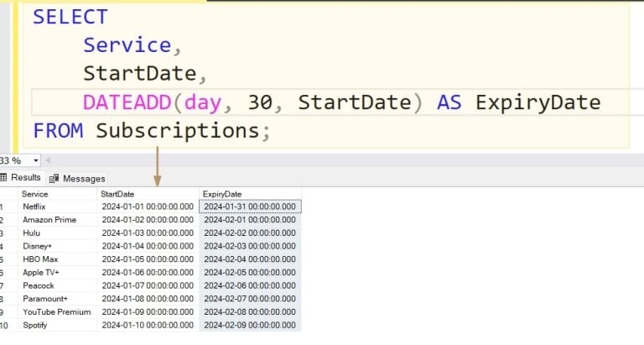Click the SELECT keyword in the query
The width and height of the screenshot is (644, 345).
[x=70, y=17]
